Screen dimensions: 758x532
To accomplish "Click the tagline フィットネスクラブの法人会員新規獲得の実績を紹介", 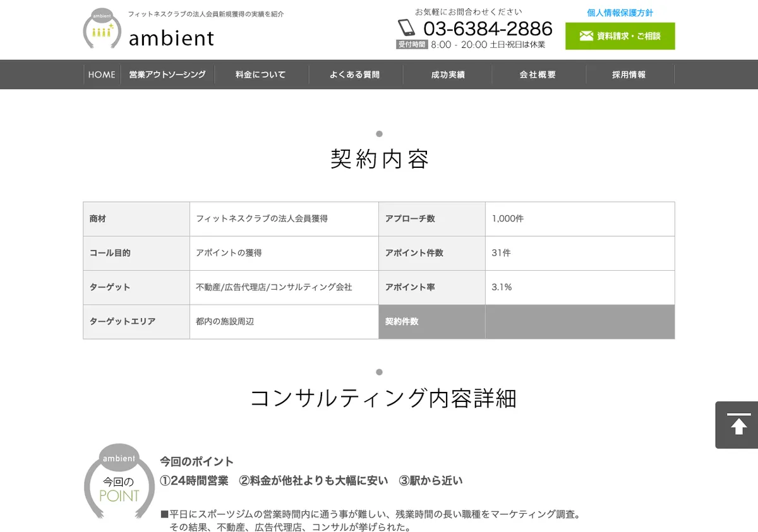I will click(206, 14).
